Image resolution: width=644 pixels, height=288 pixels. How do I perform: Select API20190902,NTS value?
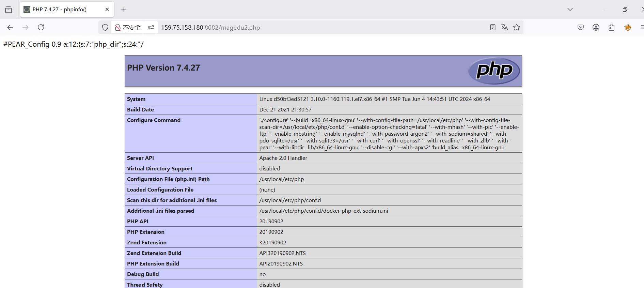tap(281, 264)
